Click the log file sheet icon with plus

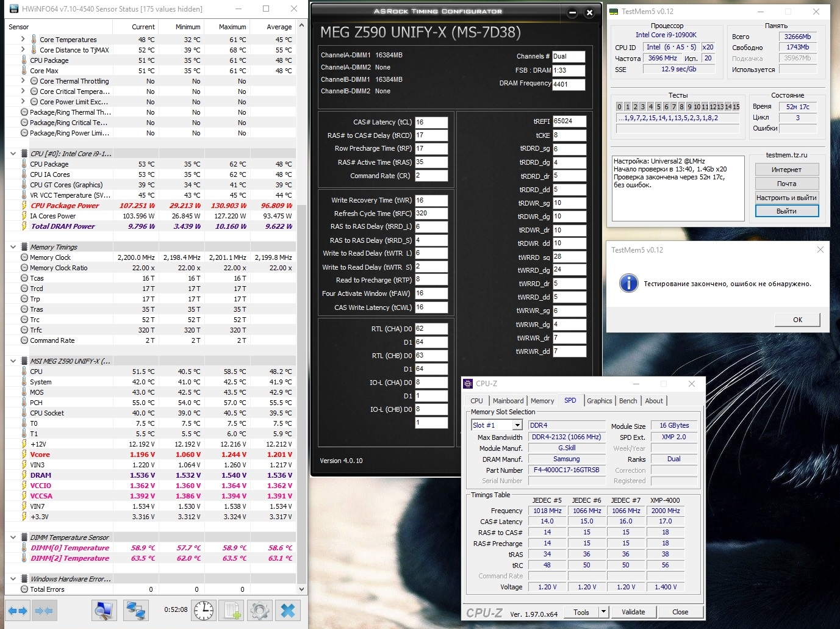[x=232, y=610]
